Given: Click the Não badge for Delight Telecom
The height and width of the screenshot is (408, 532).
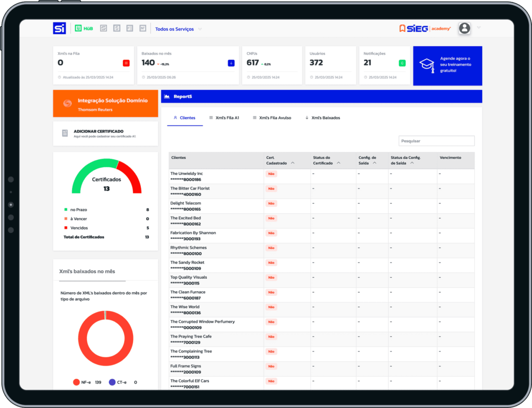Looking at the screenshot, I should click(x=271, y=203).
